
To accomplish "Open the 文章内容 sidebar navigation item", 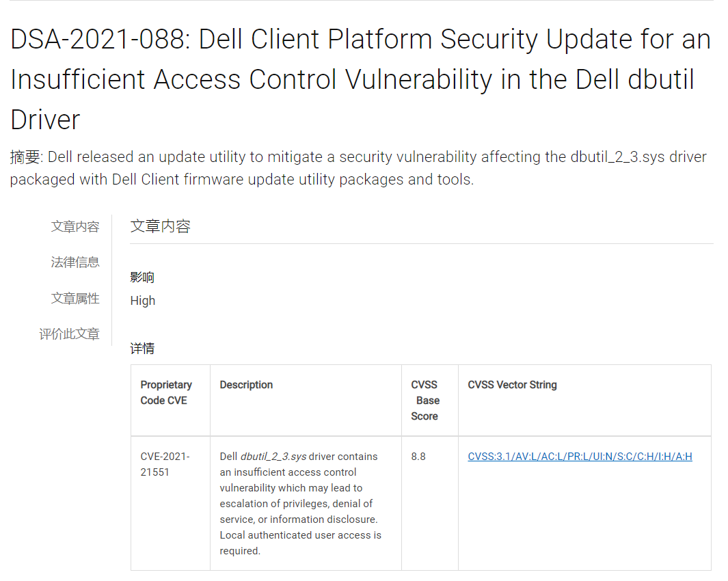I will pos(75,226).
